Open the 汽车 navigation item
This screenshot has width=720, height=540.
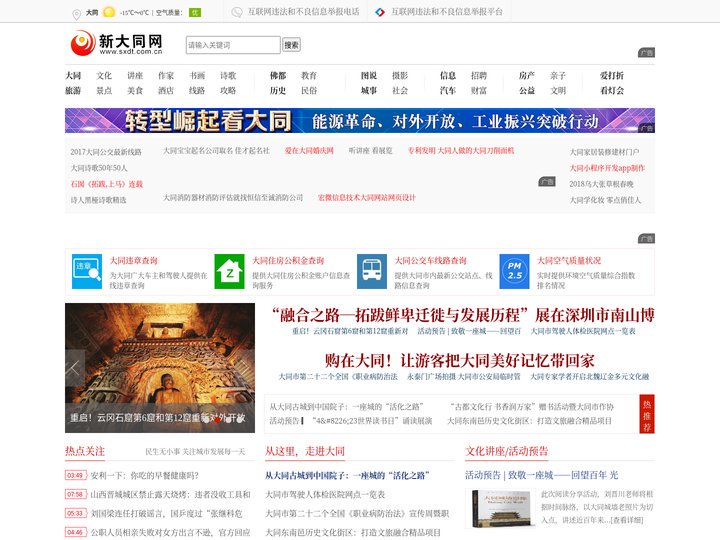point(448,91)
